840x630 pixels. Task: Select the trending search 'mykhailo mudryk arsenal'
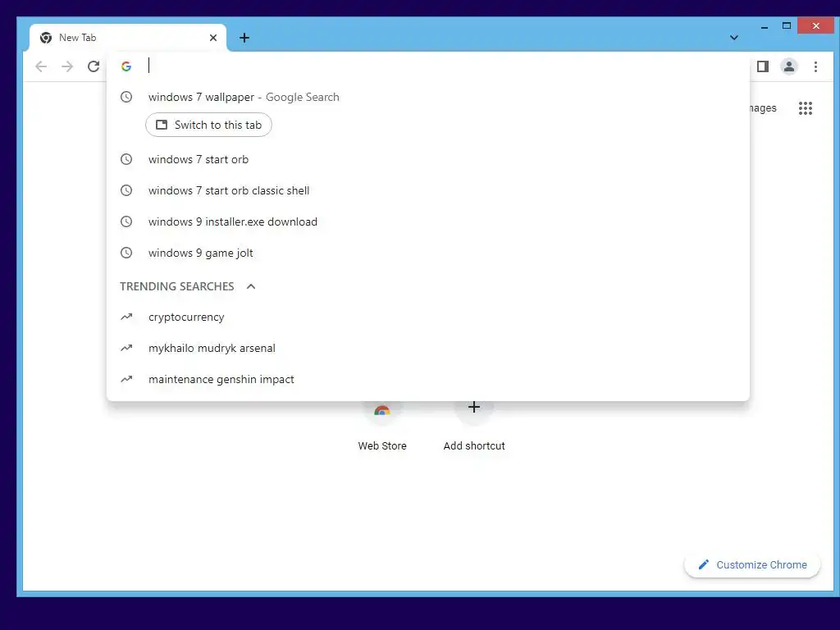pos(428,348)
